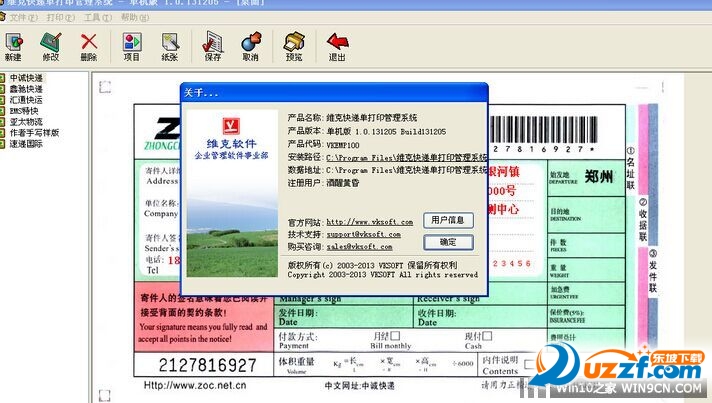Image resolution: width=712 pixels, height=403 pixels.
Task: Select EMS特快 template in left list
Action: 26,110
